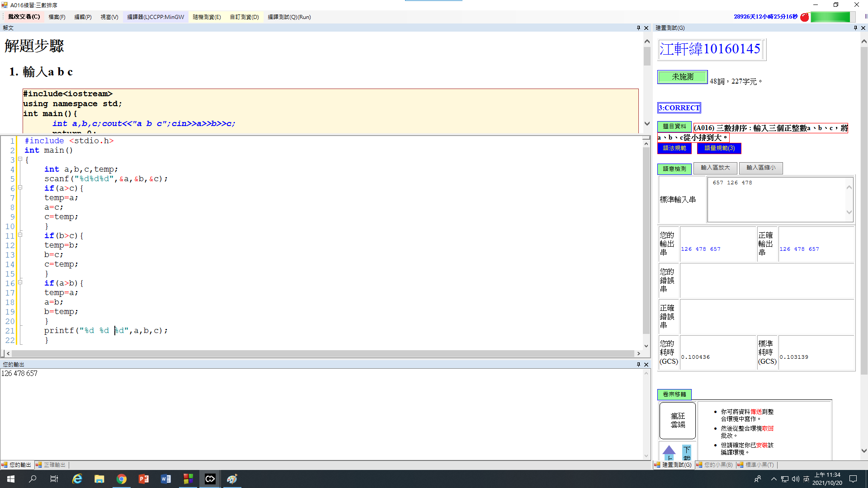868x488 pixels.
Task: Click the red apple icon beside the countdown timer
Action: 805,17
